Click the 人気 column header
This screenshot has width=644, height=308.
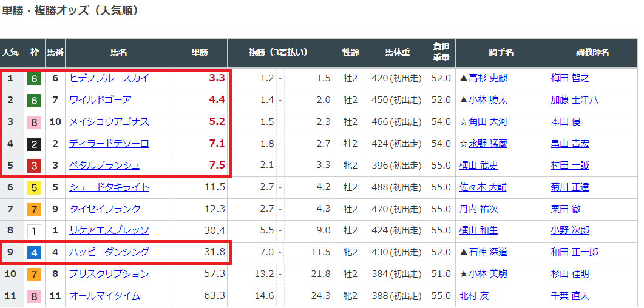tap(11, 53)
